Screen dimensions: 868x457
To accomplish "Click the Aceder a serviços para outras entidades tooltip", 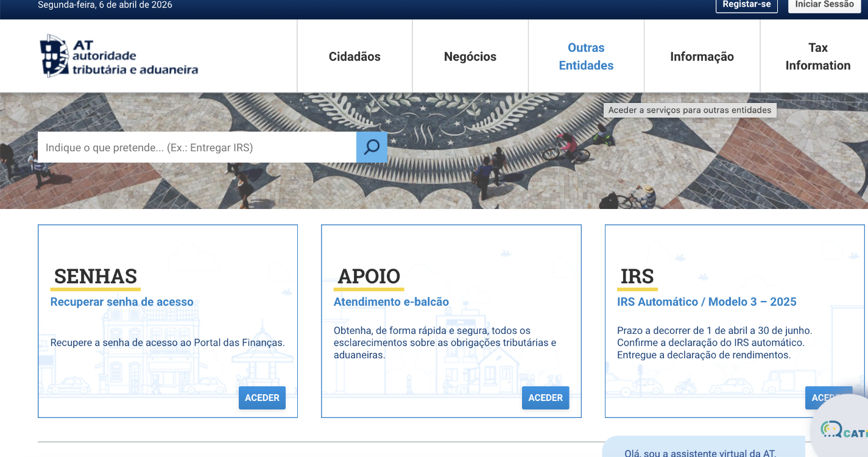I will coord(690,110).
